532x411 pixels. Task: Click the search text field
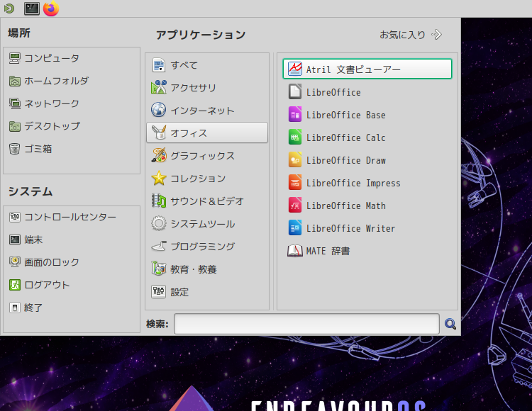(306, 324)
